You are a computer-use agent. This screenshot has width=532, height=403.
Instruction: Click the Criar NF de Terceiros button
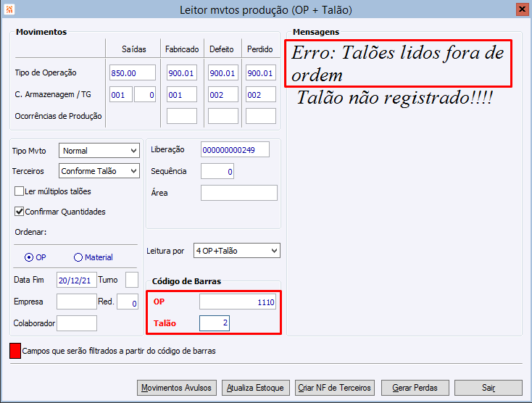[335, 387]
